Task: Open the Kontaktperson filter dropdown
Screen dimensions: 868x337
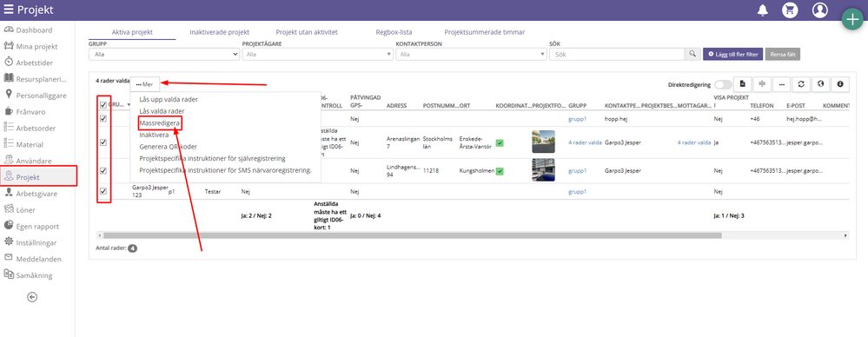Action: tap(471, 54)
